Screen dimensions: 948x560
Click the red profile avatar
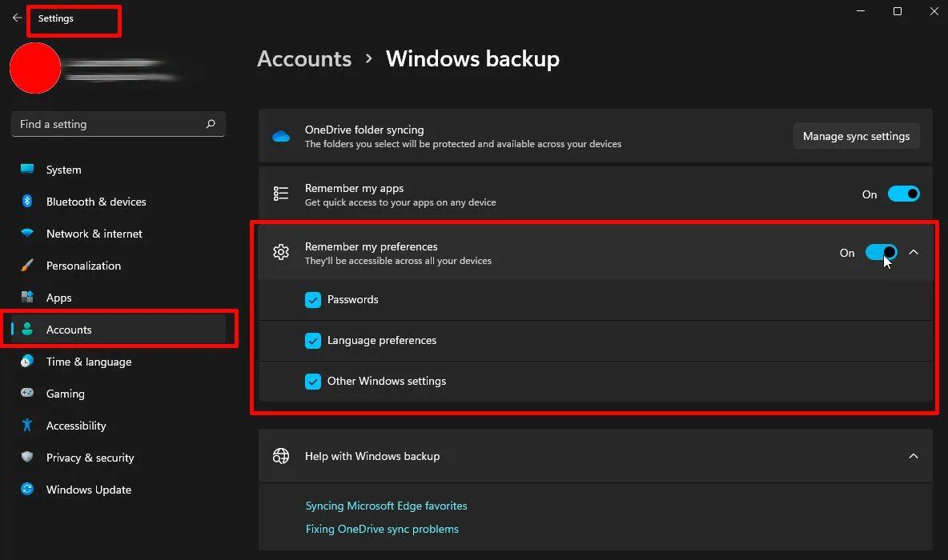pos(35,68)
